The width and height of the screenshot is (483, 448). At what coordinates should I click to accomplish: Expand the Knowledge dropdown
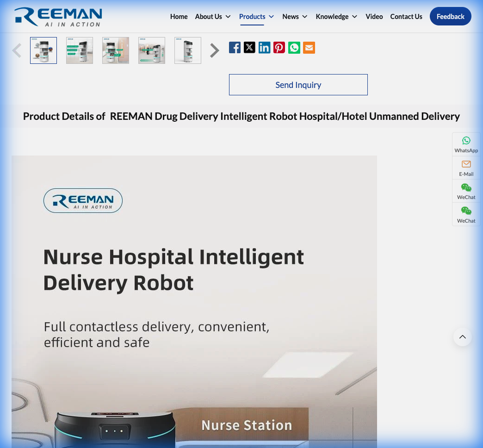(x=336, y=16)
